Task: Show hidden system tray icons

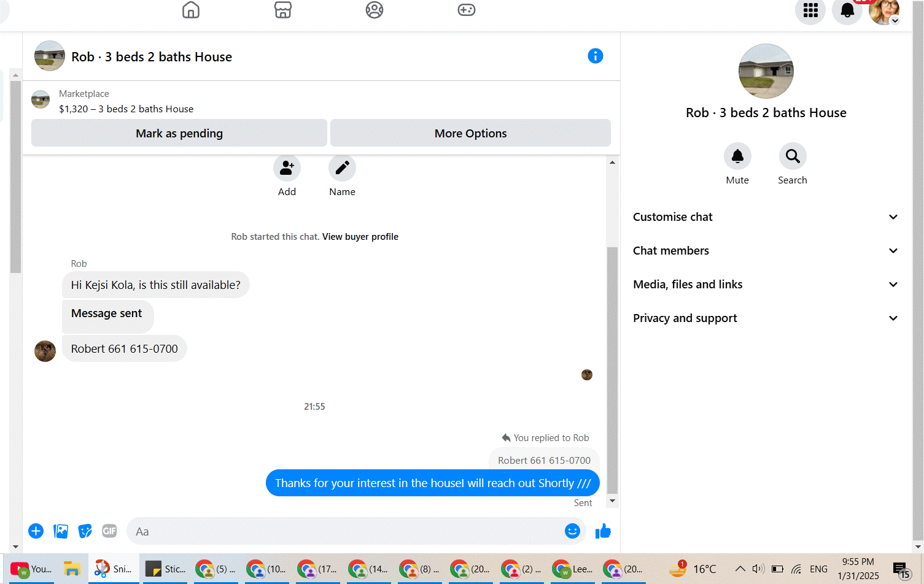Action: [740, 569]
